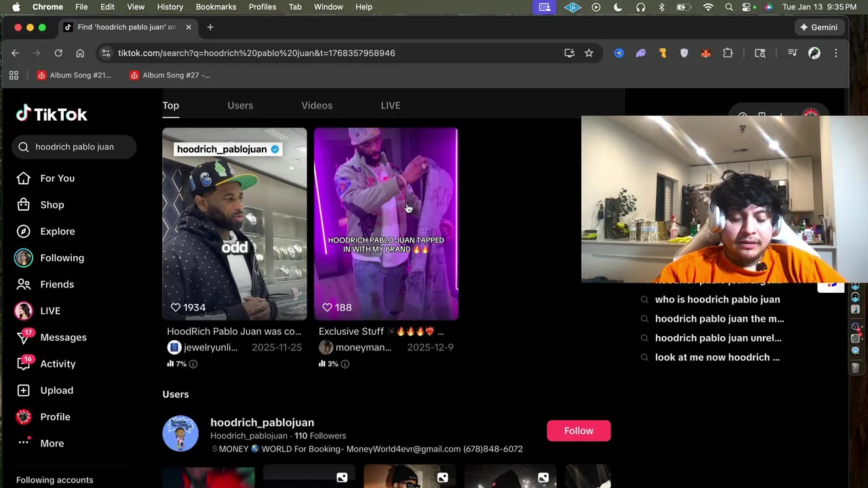The image size is (868, 488).
Task: Open the Bluetooth status menu
Action: [x=662, y=7]
